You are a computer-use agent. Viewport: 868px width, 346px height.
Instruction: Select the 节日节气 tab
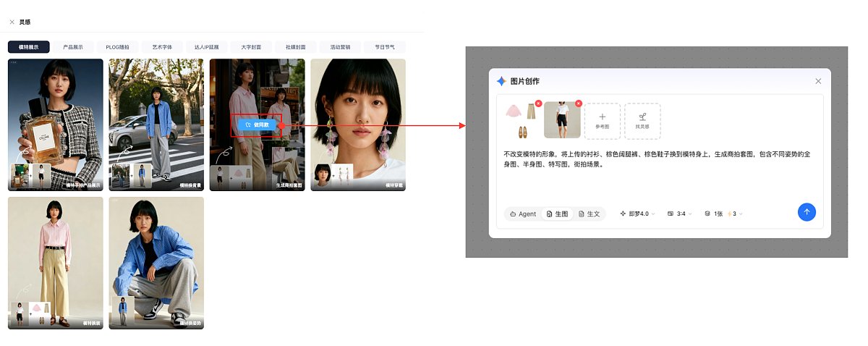coord(384,47)
